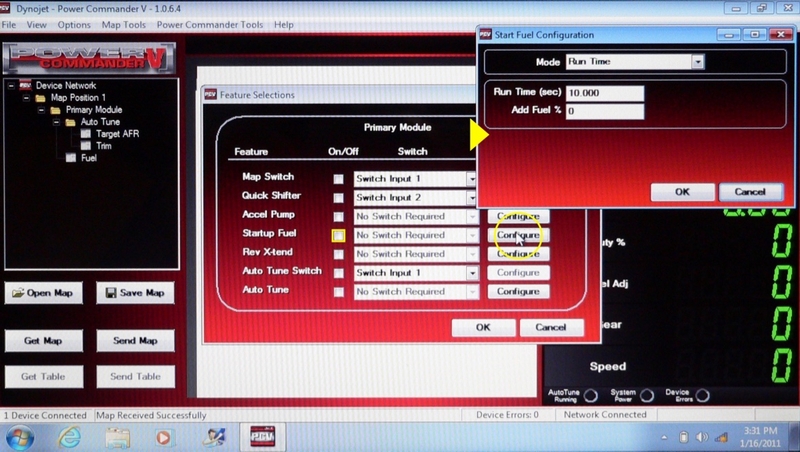
Task: Select the Fuel table in tree
Action: point(71,157)
